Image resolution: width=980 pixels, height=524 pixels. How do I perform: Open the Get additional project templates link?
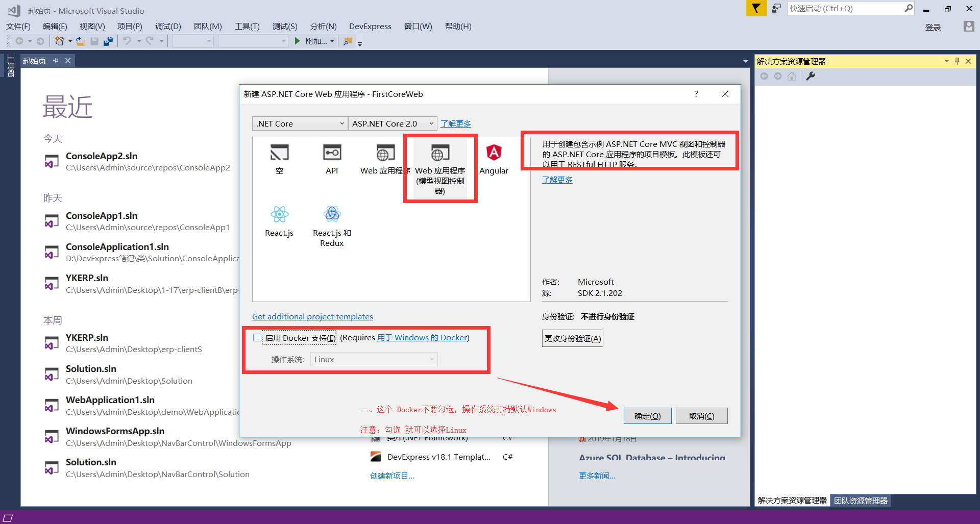(x=312, y=316)
